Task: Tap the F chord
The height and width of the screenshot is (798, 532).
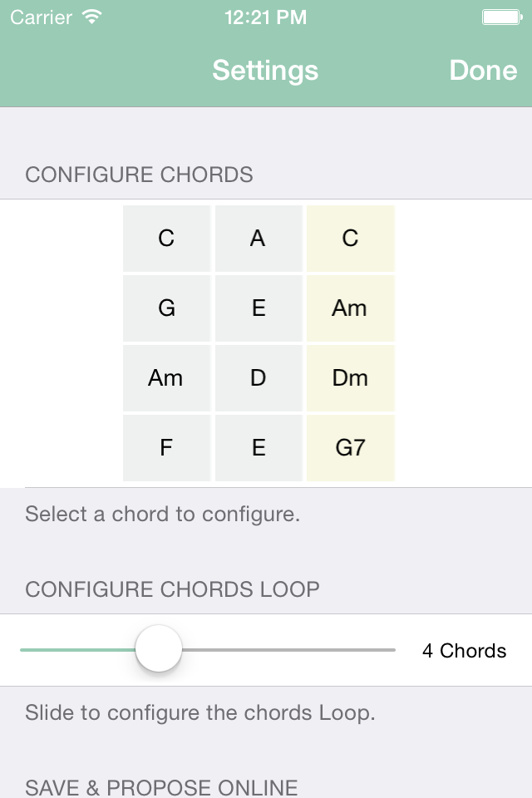Action: coord(166,447)
